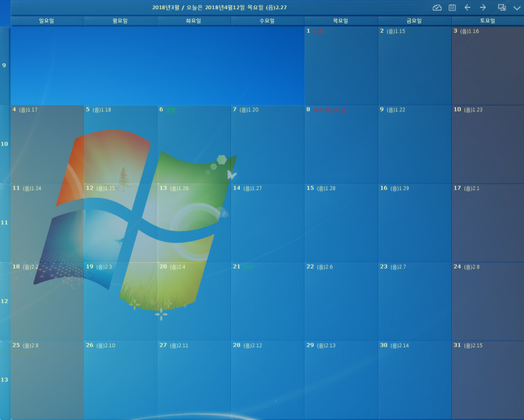
Task: Select the date cell for 25 (음)2.9
Action: point(47,380)
